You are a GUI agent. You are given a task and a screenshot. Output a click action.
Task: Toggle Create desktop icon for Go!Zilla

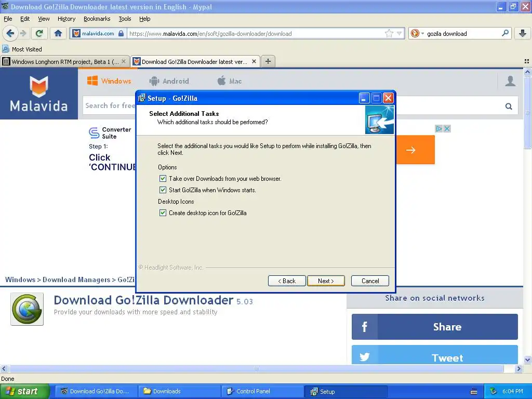(x=163, y=212)
